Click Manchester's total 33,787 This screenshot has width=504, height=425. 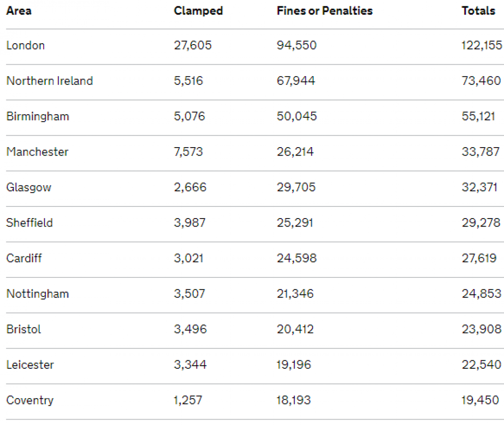coord(481,152)
